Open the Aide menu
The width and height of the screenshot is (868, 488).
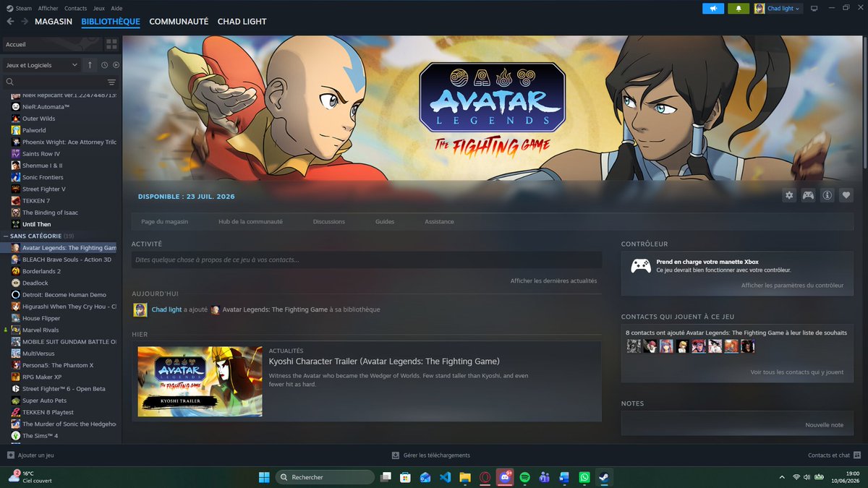(117, 8)
